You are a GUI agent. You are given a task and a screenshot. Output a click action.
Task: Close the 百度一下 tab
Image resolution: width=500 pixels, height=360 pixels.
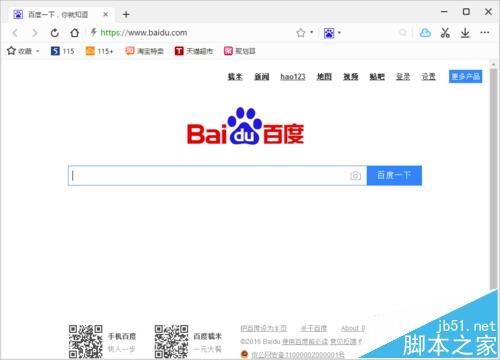[x=106, y=14]
